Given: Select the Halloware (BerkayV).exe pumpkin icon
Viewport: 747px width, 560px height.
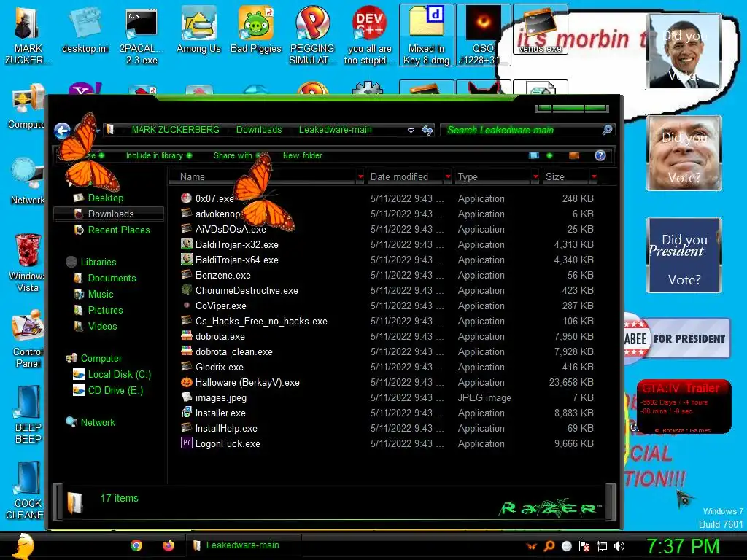Looking at the screenshot, I should [x=186, y=382].
